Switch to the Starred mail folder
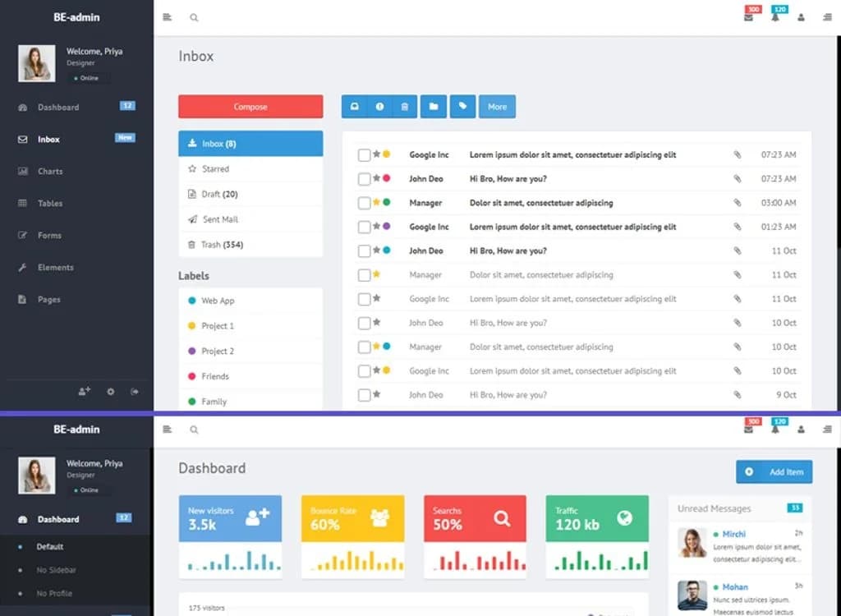The width and height of the screenshot is (841, 616). pos(215,168)
